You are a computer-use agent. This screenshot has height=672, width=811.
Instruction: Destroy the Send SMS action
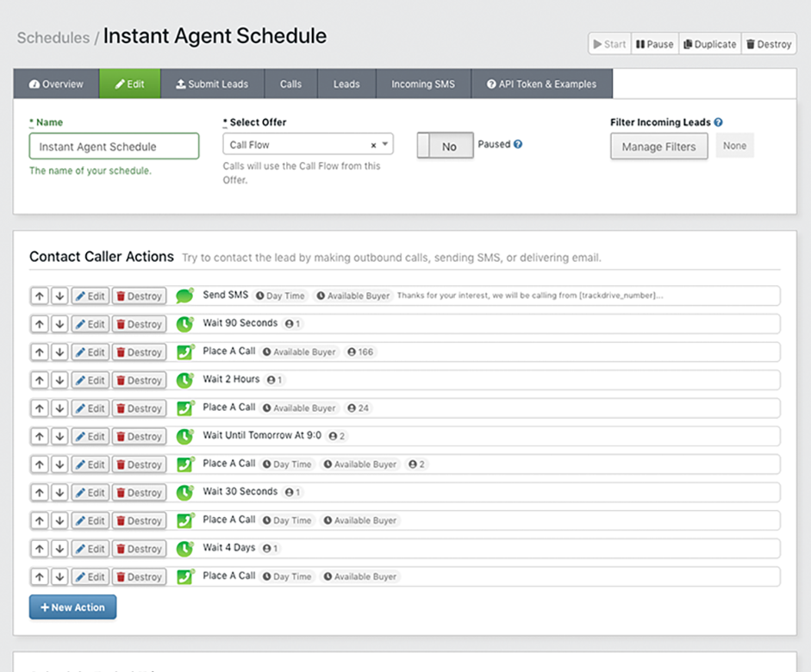pos(140,296)
